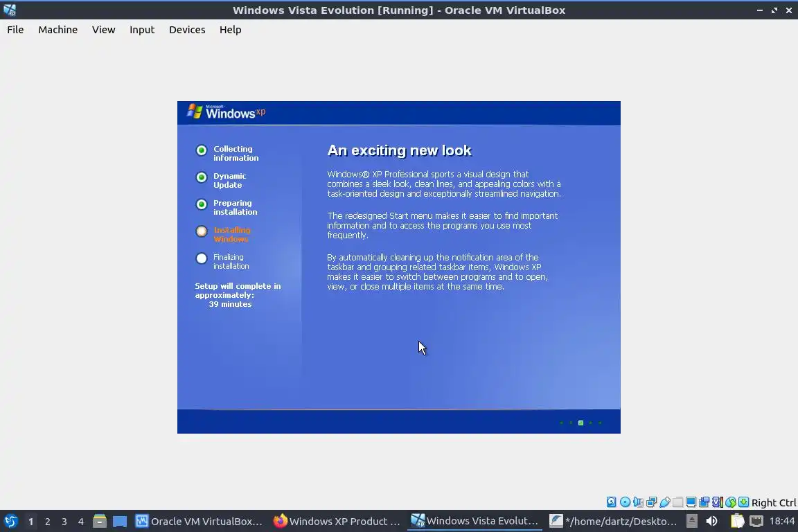Screen dimensions: 798x532
Task: Click the recording status icon
Action: point(704,502)
